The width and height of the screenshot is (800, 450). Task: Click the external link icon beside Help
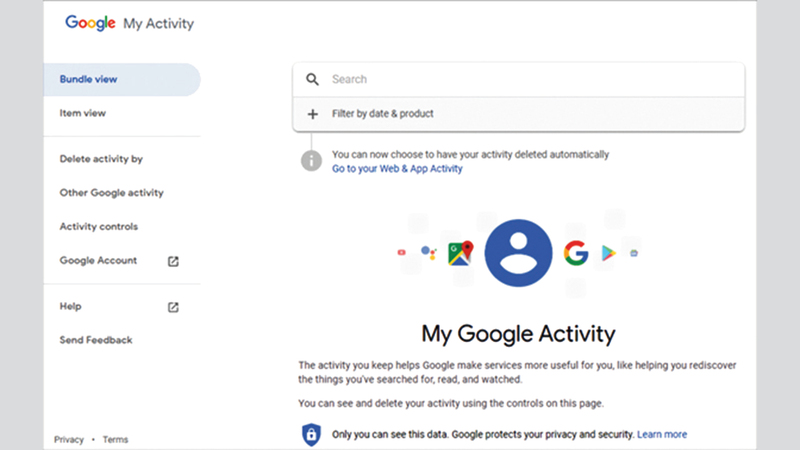coord(173,307)
